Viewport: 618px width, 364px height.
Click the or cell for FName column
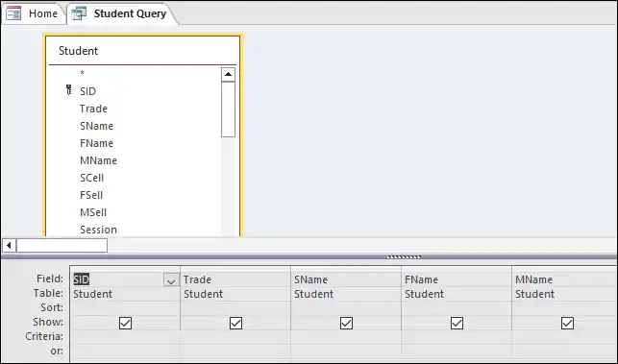[457, 352]
